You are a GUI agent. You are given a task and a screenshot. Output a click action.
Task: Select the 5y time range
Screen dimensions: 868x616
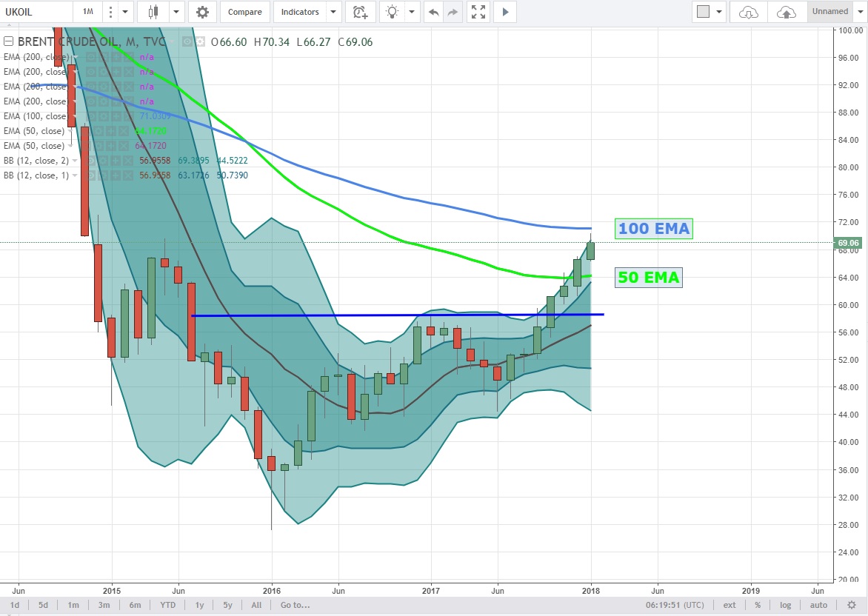[x=227, y=605]
